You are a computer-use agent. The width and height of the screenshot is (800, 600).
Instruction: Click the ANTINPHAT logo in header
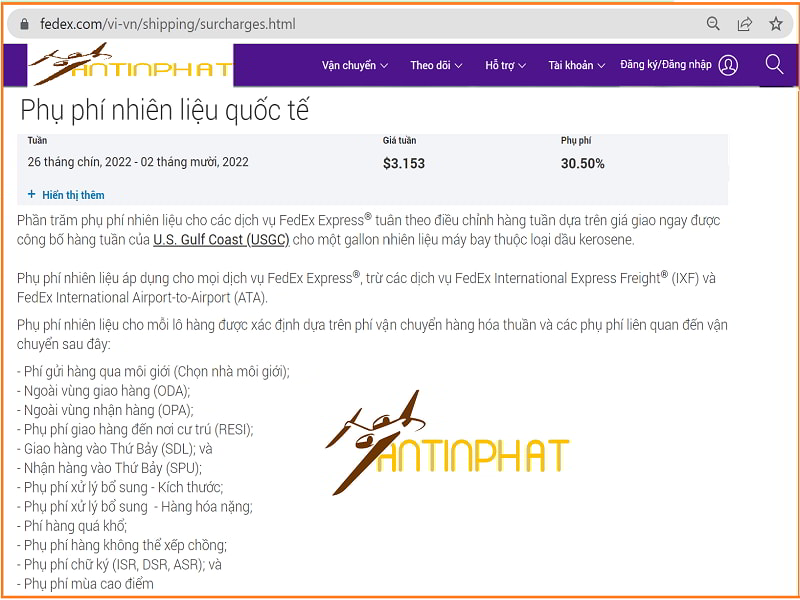[130, 65]
